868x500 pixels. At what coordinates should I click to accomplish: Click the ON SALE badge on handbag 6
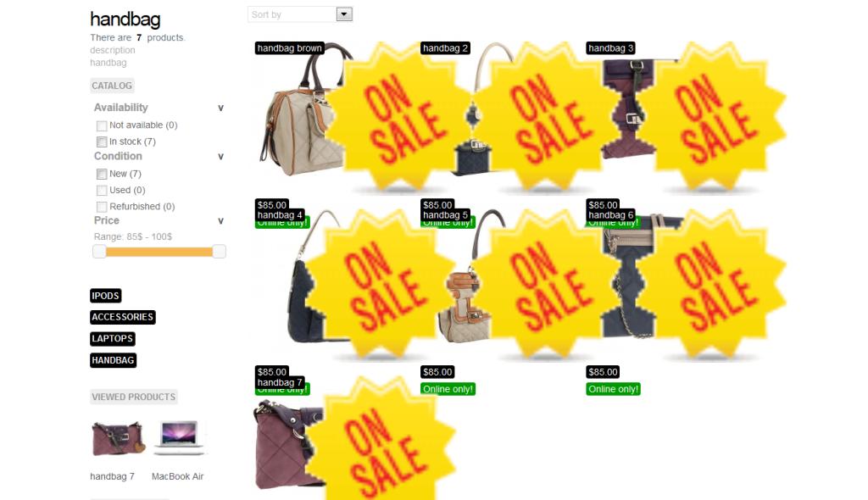point(711,284)
